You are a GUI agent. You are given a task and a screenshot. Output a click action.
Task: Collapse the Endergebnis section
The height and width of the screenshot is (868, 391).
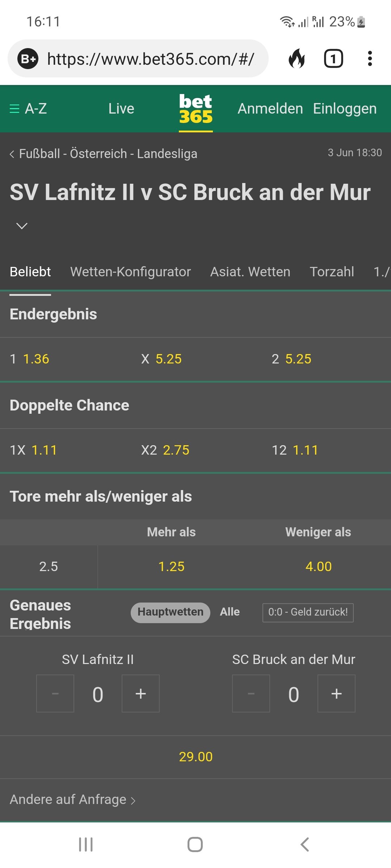195,314
